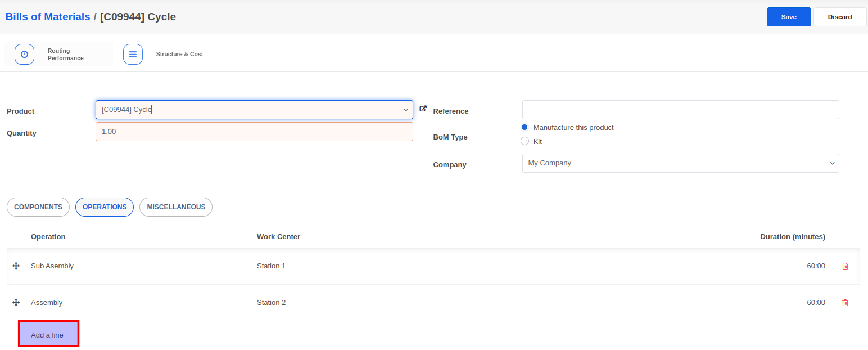
Task: Select Kit BoM type radio option
Action: 525,141
